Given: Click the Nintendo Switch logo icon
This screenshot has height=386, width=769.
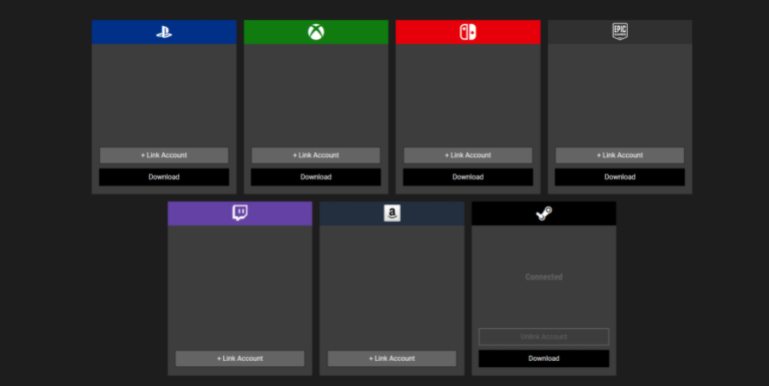Looking at the screenshot, I should 468,32.
